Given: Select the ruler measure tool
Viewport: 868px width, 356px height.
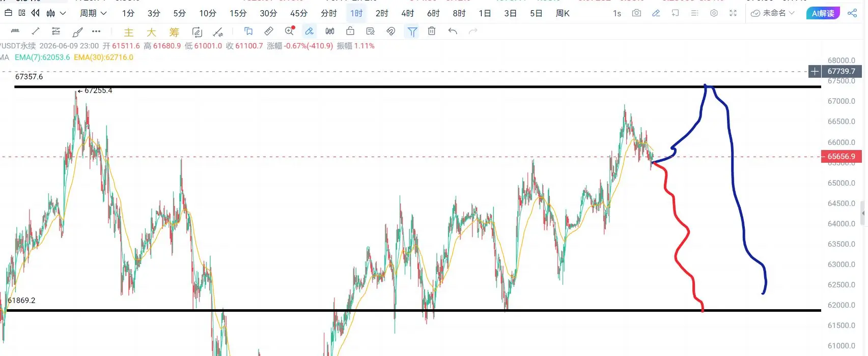Looking at the screenshot, I should click(269, 31).
